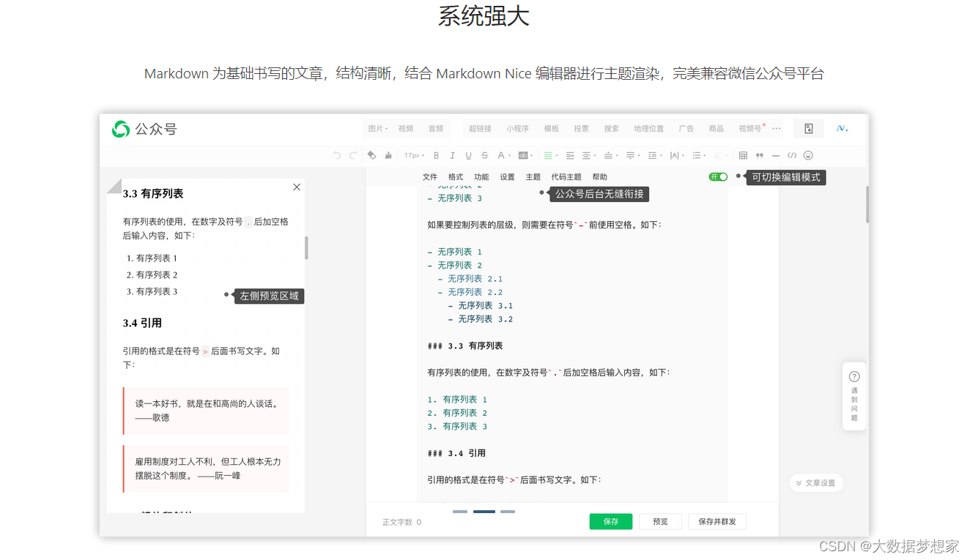970x560 pixels.
Task: Insert a horizontal divider line
Action: tap(776, 155)
